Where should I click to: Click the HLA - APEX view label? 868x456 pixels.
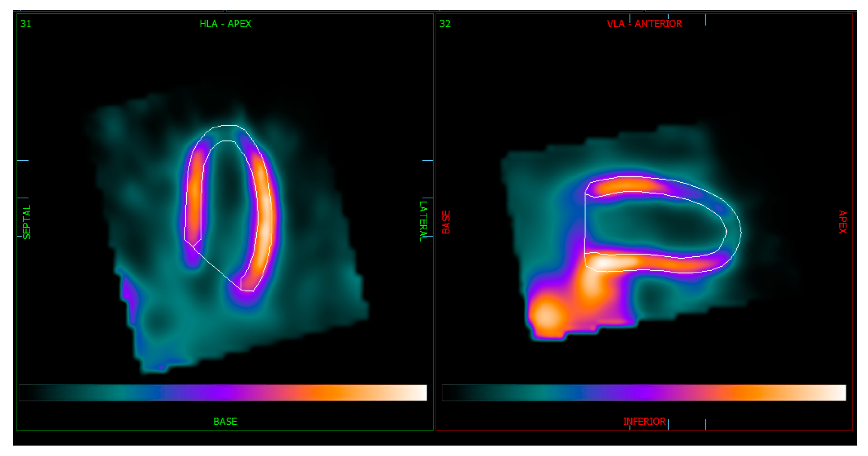tap(225, 24)
